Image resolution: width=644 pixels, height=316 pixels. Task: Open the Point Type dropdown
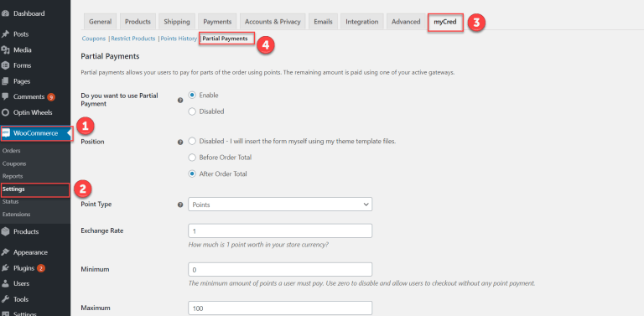(x=280, y=205)
